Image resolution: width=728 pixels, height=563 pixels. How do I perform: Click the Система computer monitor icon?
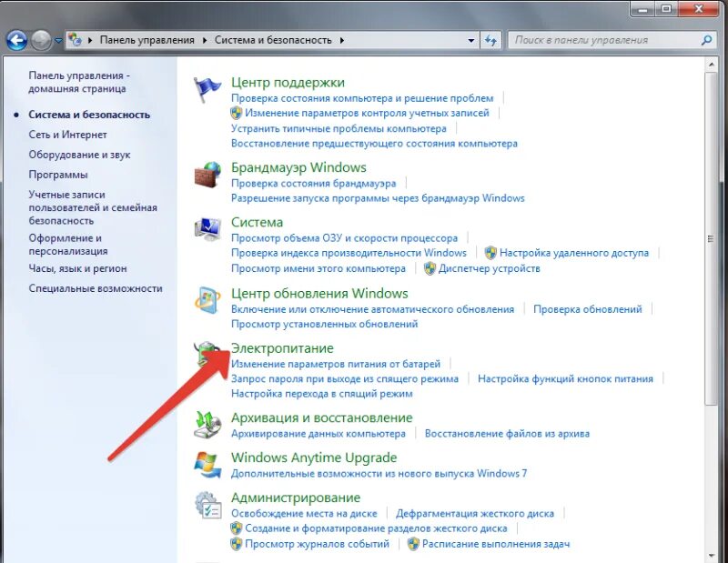point(207,229)
